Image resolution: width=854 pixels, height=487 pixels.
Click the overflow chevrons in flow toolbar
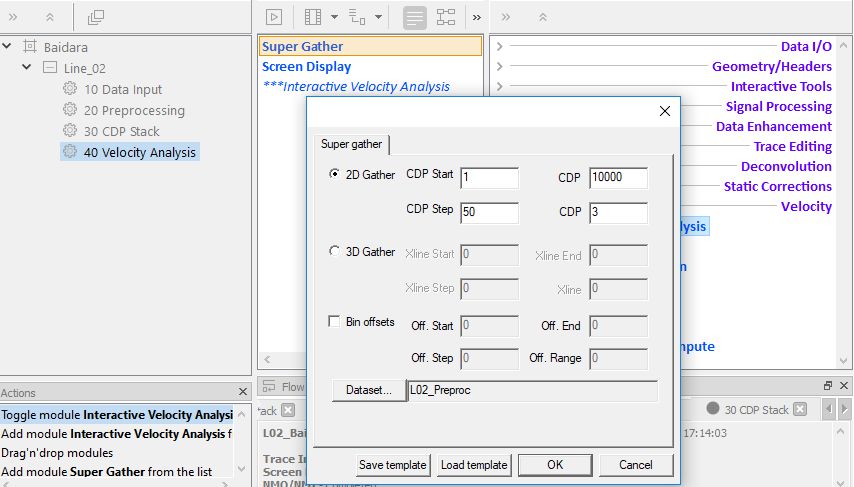pos(477,17)
